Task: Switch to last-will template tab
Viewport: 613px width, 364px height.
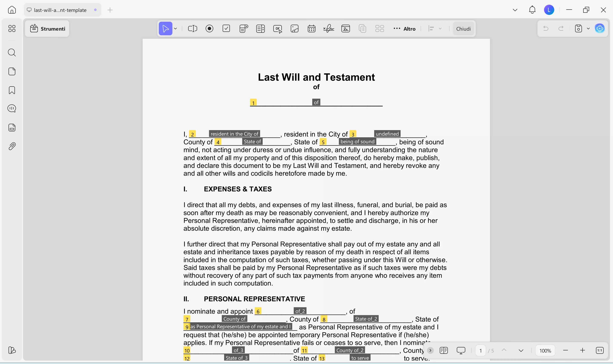Action: tap(60, 10)
